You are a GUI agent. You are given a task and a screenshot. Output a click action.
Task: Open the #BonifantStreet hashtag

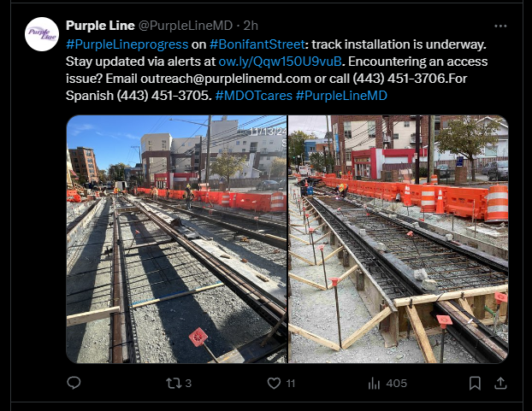pos(257,44)
